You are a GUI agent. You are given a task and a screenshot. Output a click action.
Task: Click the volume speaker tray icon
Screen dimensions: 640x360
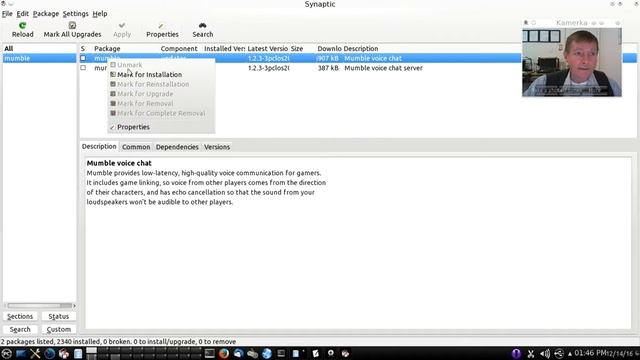[544, 353]
